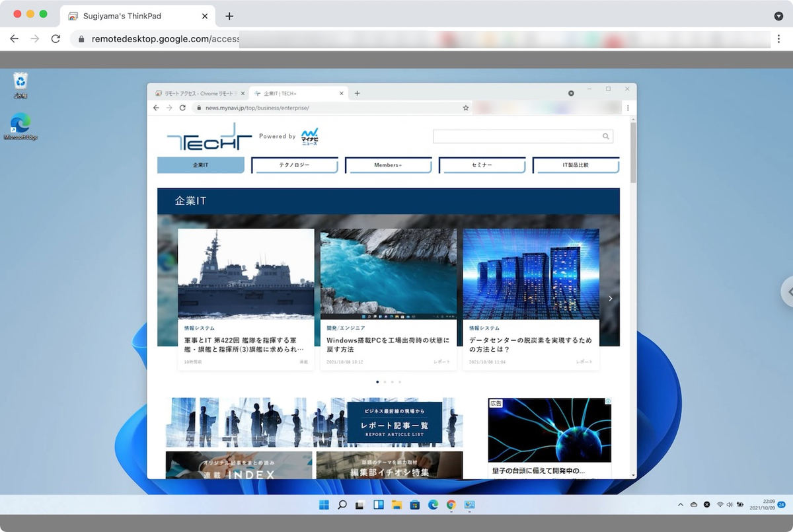Open Microsoft Store taskbar icon
Screen dimensions: 793x532
click(415, 505)
